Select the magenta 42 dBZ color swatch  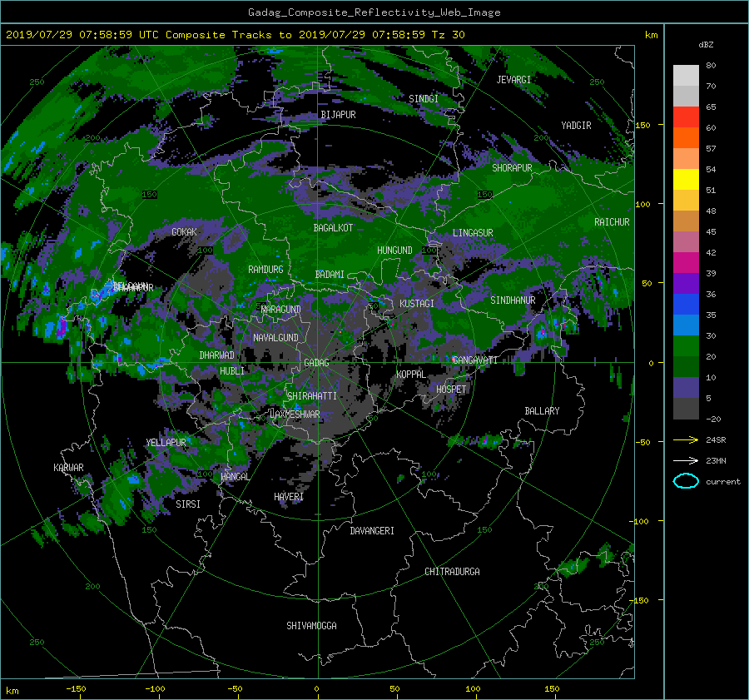coord(686,262)
